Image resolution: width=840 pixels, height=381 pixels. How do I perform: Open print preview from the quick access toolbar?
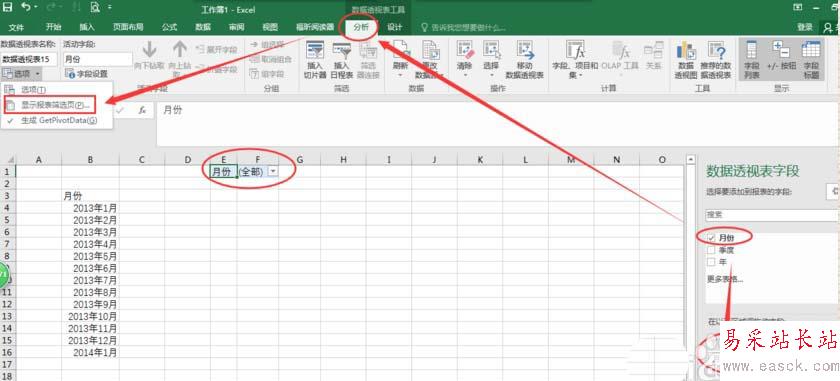click(95, 8)
